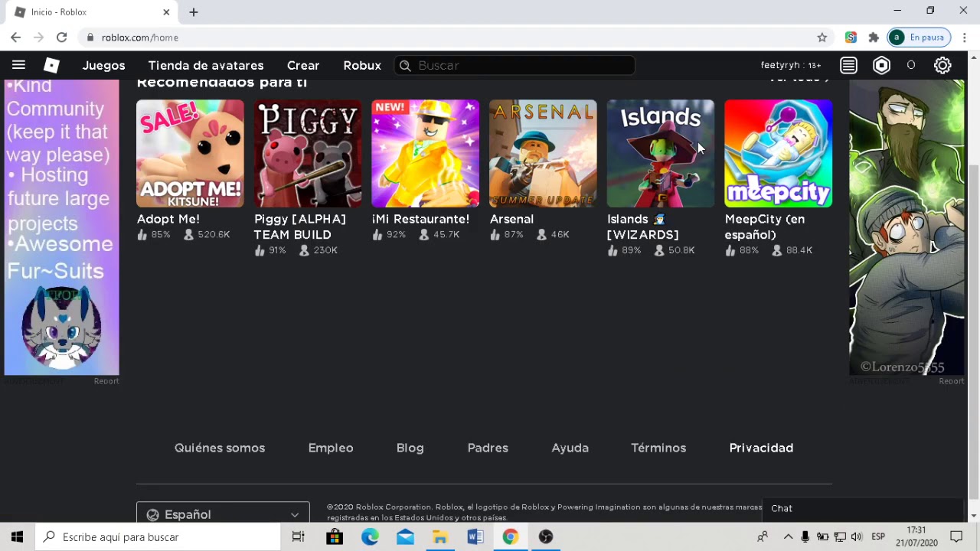The height and width of the screenshot is (551, 980).
Task: Click the right Lorenzo5355 artwork ad
Action: [x=906, y=227]
